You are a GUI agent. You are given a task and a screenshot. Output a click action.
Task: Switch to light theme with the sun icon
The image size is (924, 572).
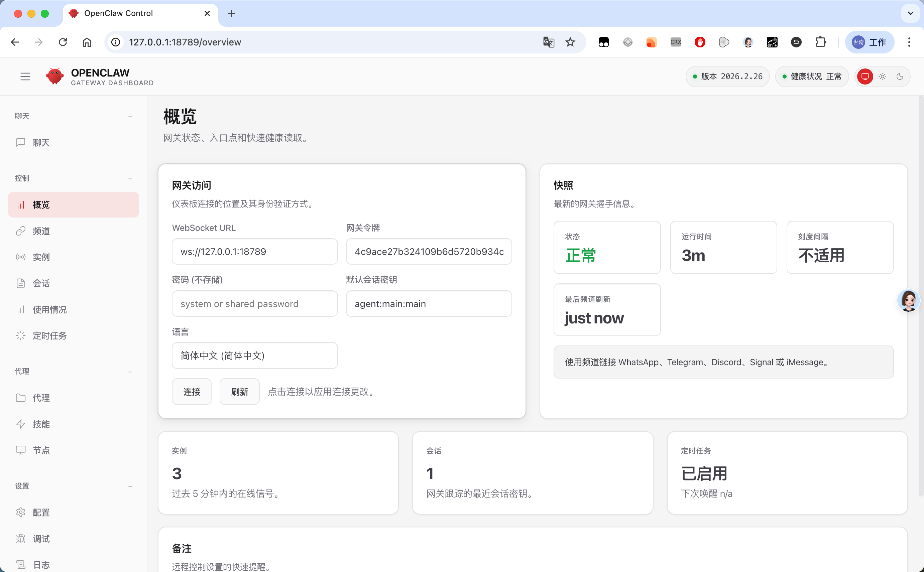[882, 77]
